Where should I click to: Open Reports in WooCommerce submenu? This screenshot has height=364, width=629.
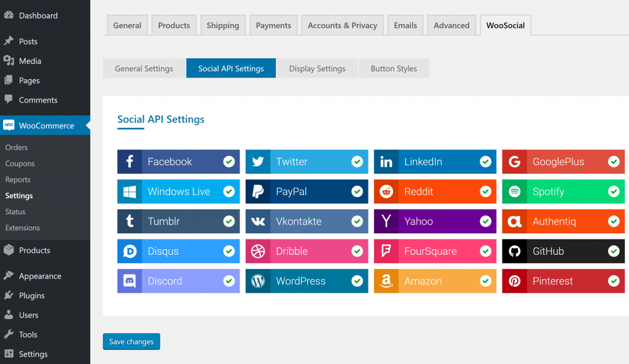tap(18, 180)
